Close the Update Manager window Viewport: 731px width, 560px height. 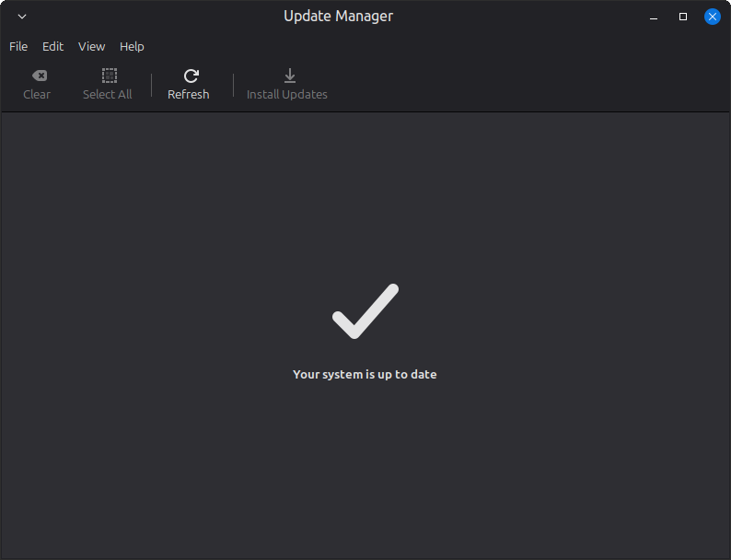(713, 17)
